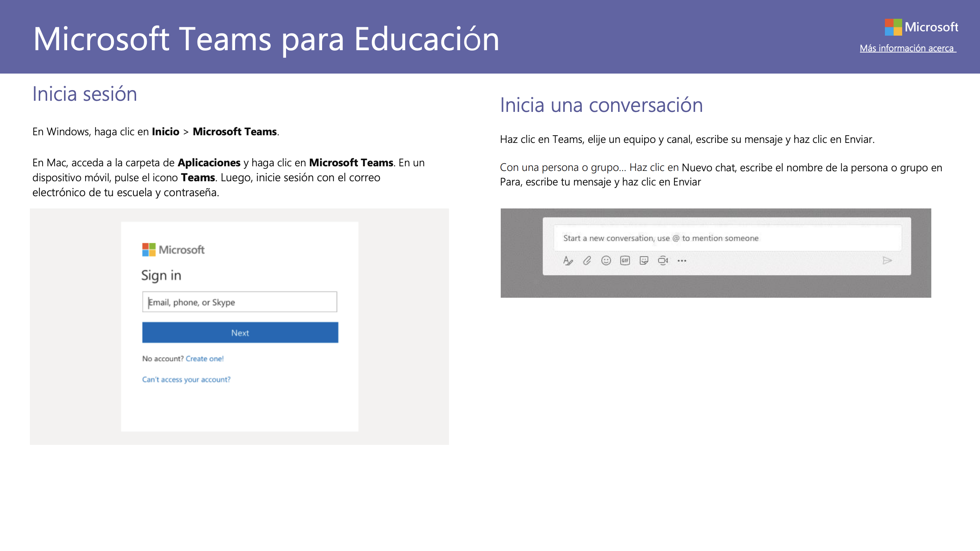Click the 'Inicia sesión' heading
The height and width of the screenshot is (551, 980).
coord(85,94)
